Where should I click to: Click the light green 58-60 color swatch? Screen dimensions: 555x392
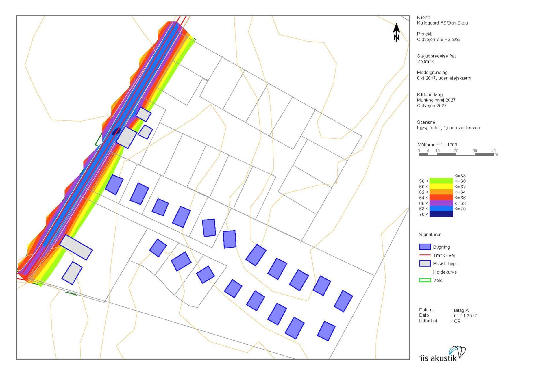[441, 181]
